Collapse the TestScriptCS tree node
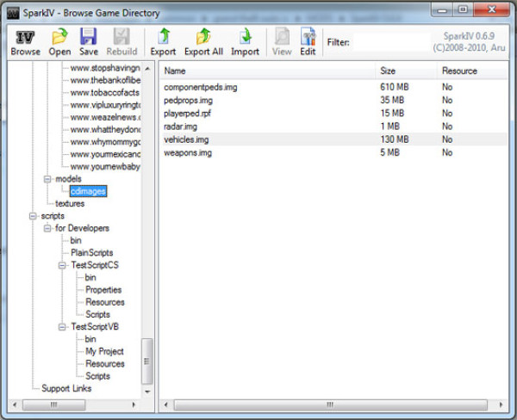The width and height of the screenshot is (517, 420). (x=62, y=265)
